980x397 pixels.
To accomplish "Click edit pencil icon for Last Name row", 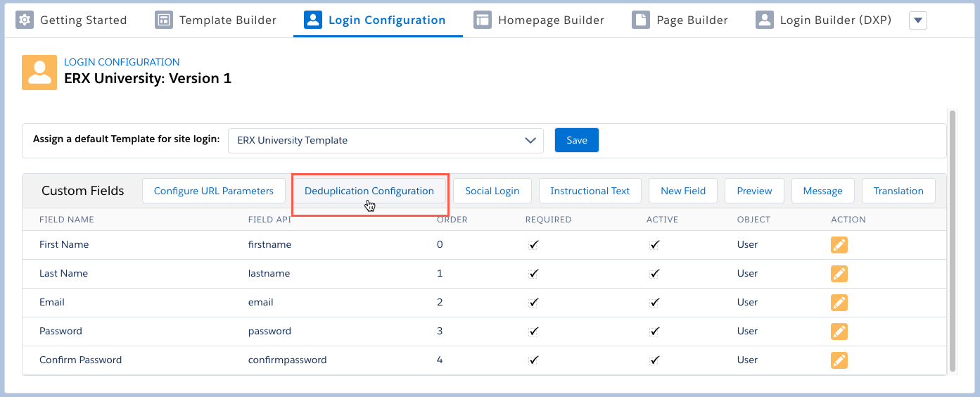I will click(839, 274).
